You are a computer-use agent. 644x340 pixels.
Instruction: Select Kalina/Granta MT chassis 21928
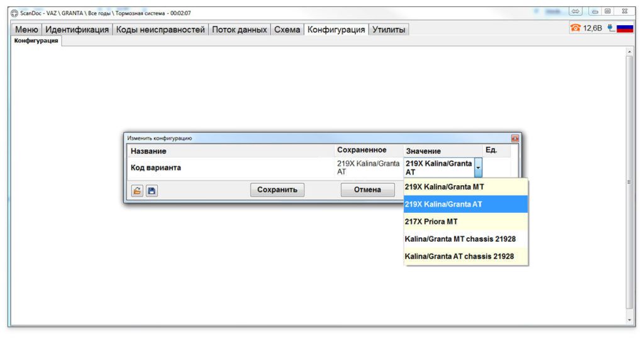click(465, 239)
